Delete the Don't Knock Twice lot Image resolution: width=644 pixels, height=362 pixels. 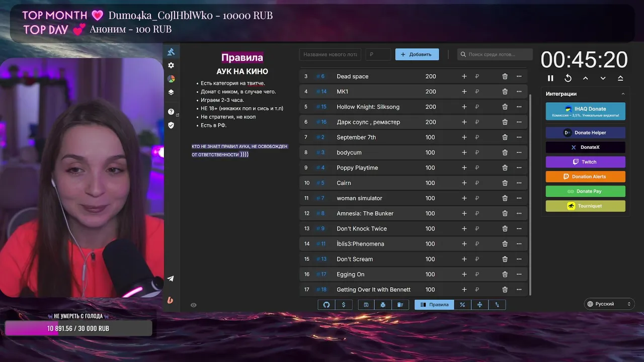point(505,229)
